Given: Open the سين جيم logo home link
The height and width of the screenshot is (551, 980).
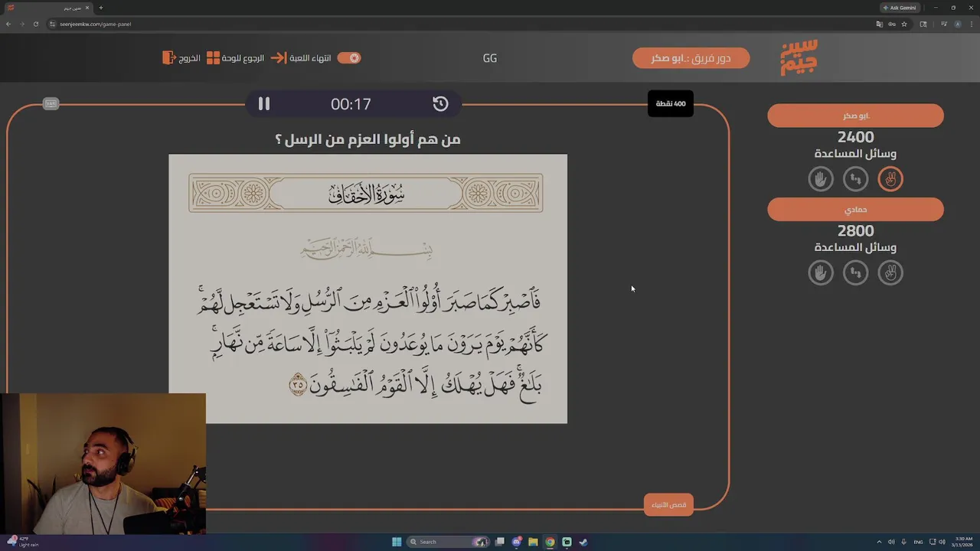Looking at the screenshot, I should tap(799, 58).
